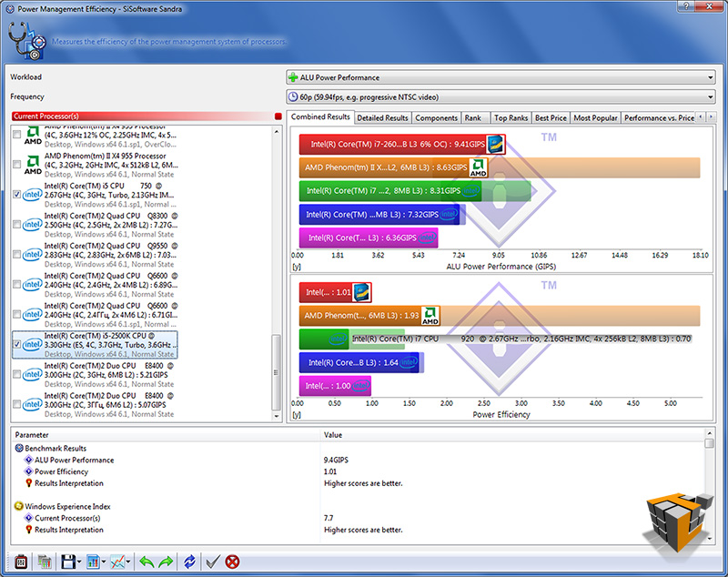
Task: Click the results pane scrollbar thumb
Action: 709,443
